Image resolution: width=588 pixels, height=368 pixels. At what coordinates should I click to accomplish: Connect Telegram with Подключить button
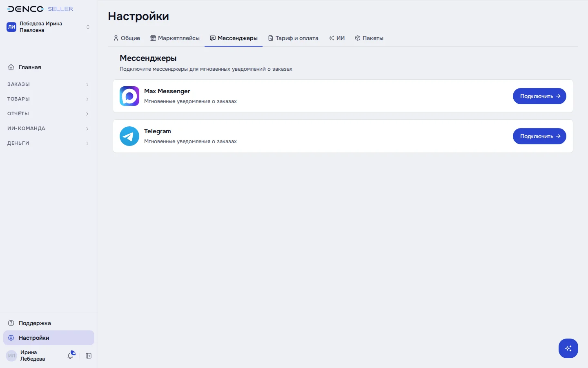(x=539, y=136)
